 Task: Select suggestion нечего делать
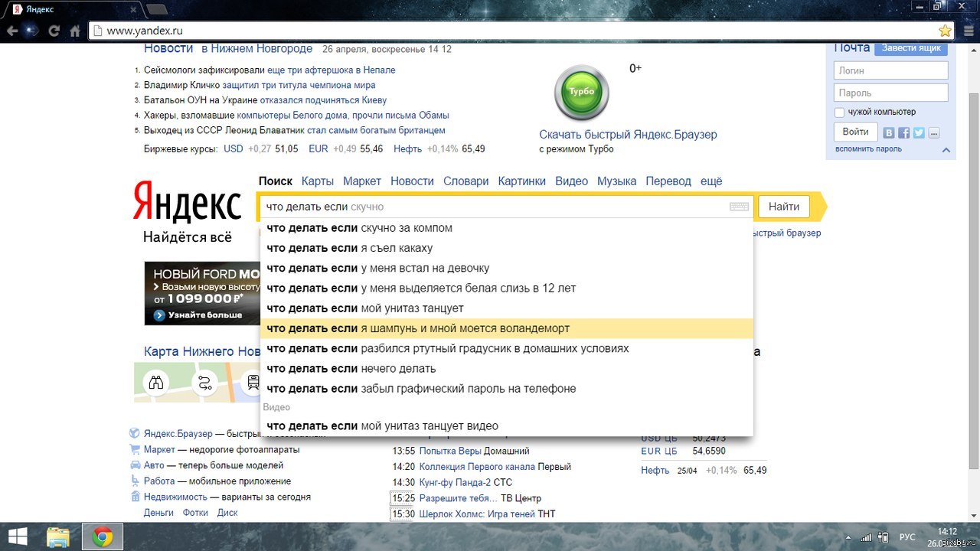507,368
